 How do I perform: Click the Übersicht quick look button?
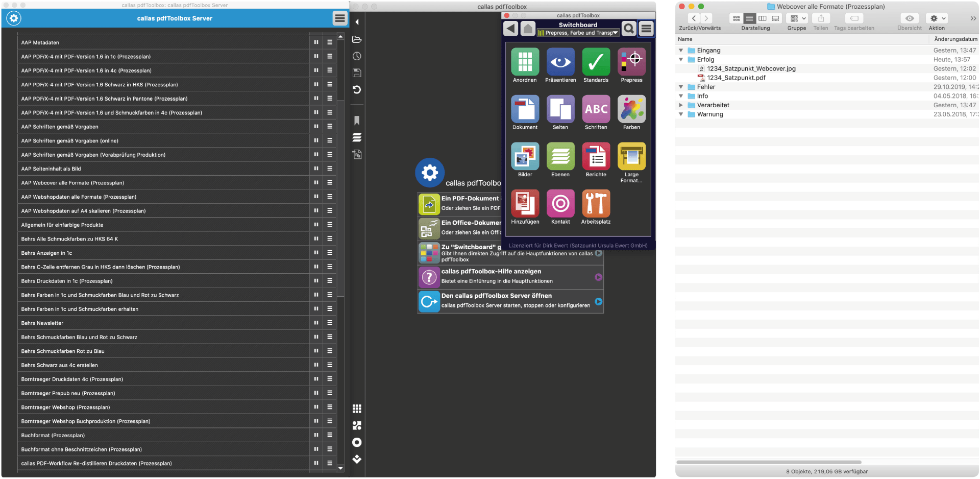910,18
